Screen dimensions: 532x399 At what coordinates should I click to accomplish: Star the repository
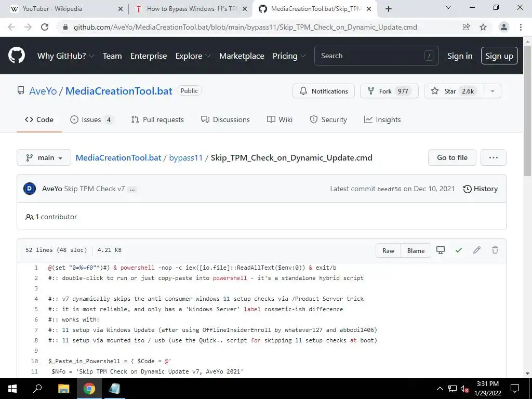pyautogui.click(x=454, y=91)
